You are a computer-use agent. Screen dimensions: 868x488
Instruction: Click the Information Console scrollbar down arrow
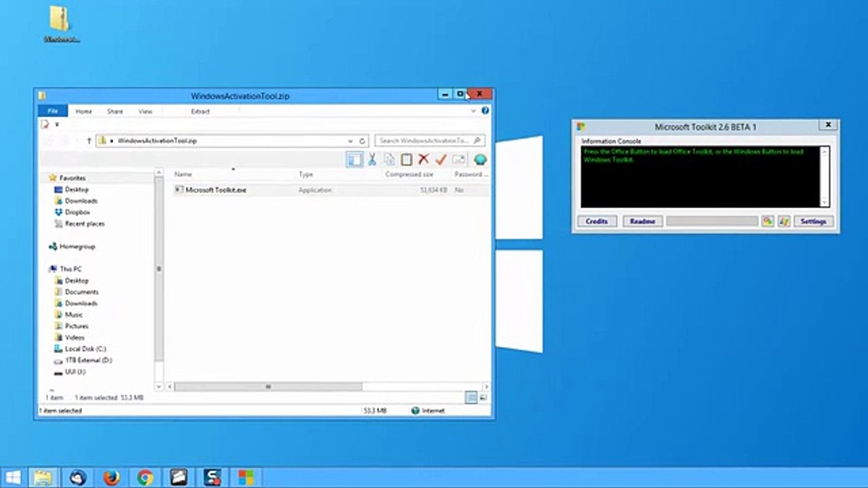point(825,202)
